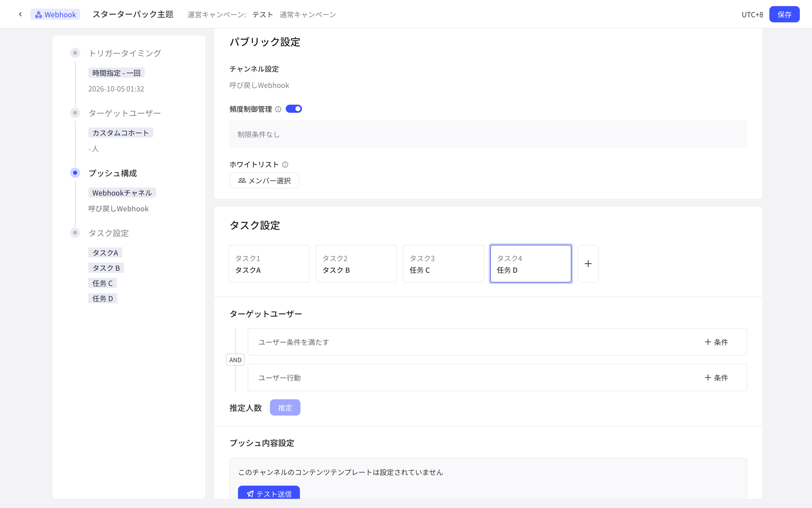Viewport: 812px width, 508px height.
Task: Save the campaign with 保存 button
Action: tap(784, 14)
